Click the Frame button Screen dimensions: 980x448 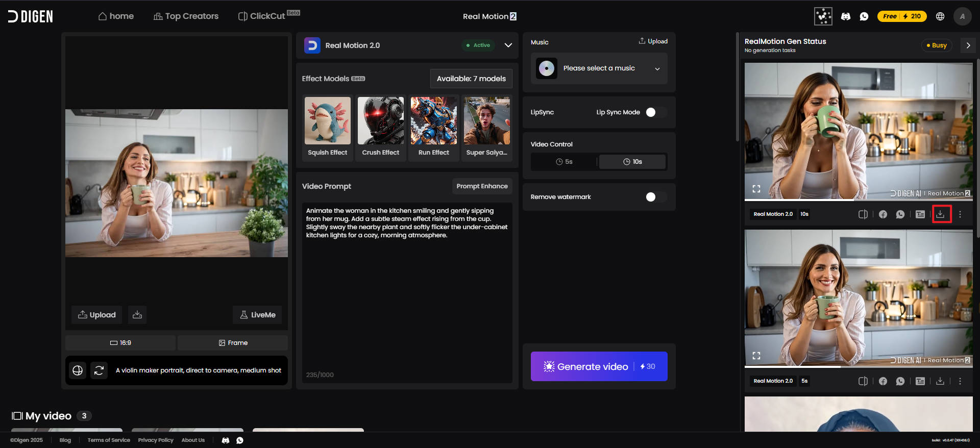tap(233, 343)
